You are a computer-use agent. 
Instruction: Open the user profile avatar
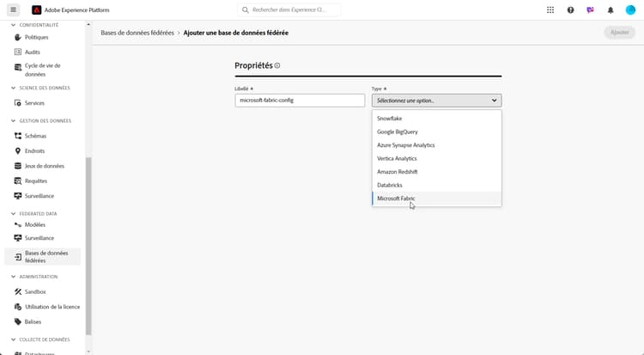(630, 10)
